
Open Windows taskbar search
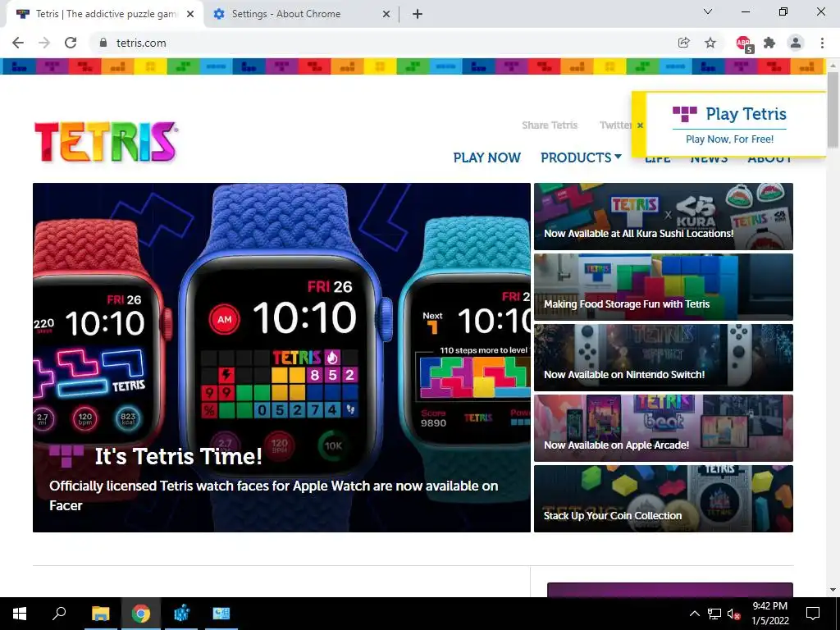click(x=59, y=614)
